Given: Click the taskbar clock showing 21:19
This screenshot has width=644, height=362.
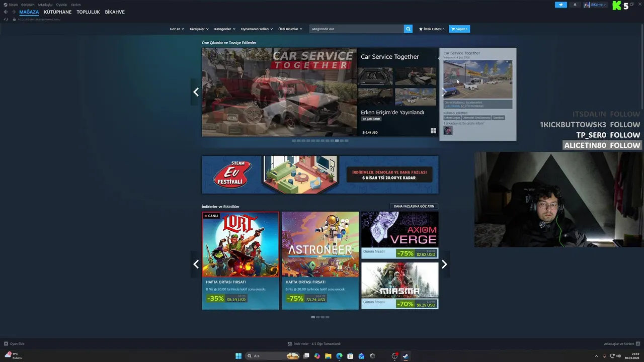Looking at the screenshot, I should coord(631,356).
